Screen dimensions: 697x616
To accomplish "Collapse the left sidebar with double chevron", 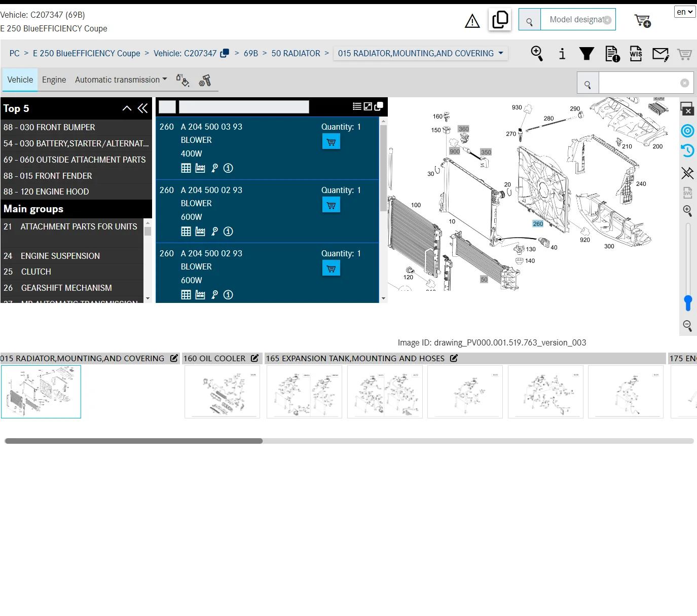I will click(x=142, y=108).
